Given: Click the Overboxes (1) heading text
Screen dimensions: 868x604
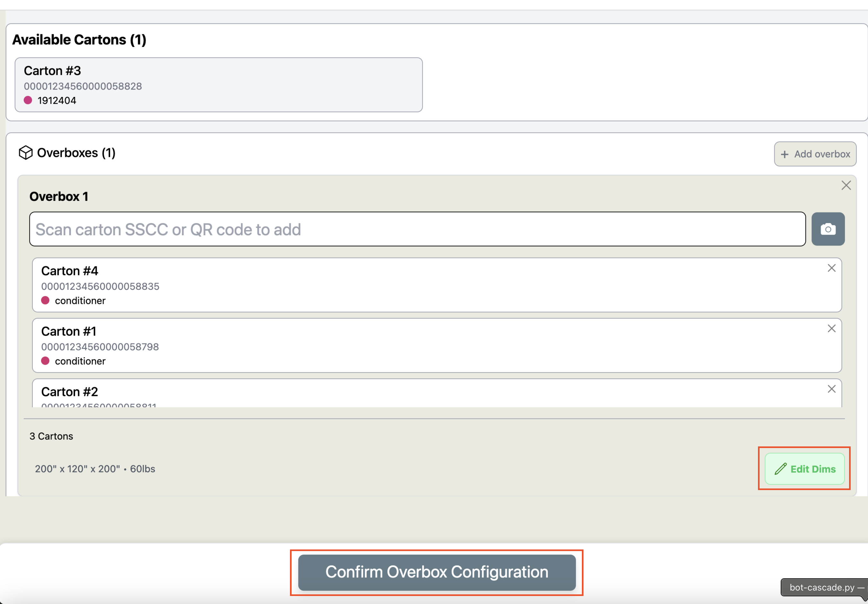Looking at the screenshot, I should tap(76, 153).
